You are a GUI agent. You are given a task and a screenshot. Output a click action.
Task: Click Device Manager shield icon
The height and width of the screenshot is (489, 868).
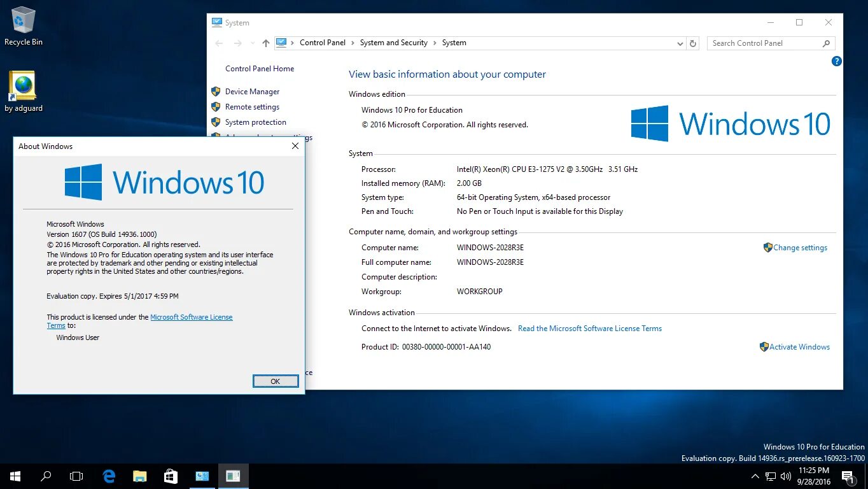click(216, 92)
